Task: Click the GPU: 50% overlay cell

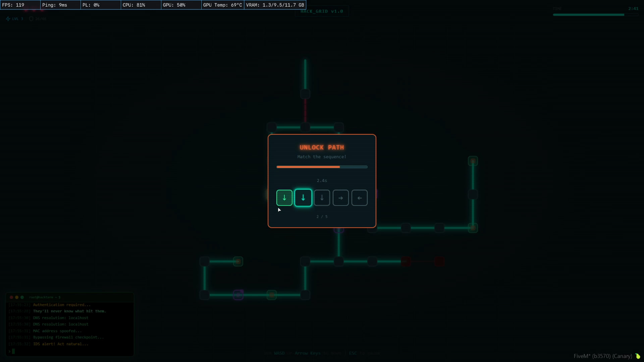Action: [x=181, y=5]
